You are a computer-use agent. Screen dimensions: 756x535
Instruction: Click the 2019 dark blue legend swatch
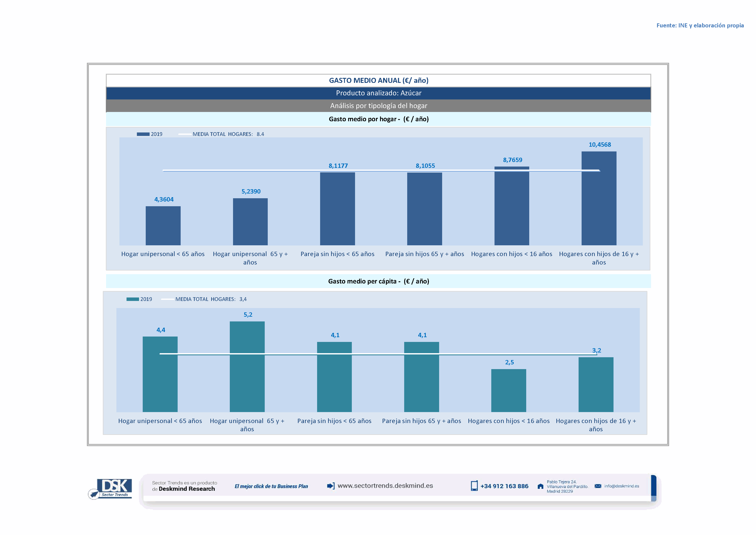click(x=143, y=134)
